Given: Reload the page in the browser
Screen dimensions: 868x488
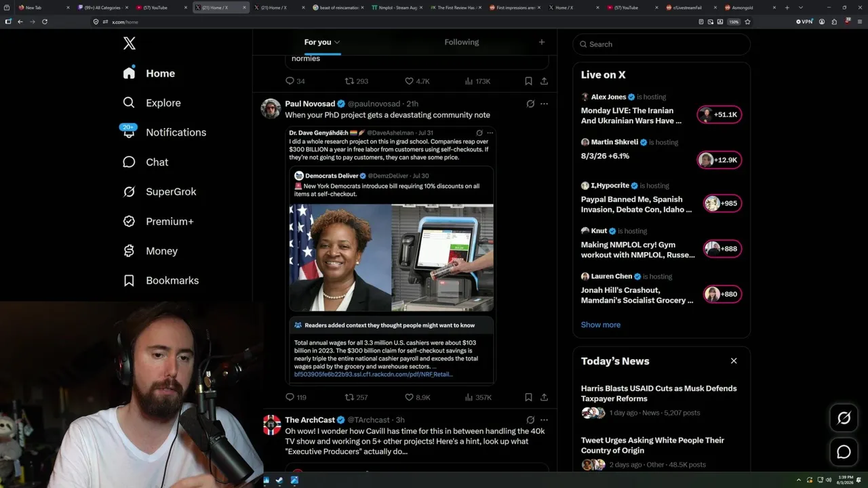Looking at the screenshot, I should [x=45, y=22].
